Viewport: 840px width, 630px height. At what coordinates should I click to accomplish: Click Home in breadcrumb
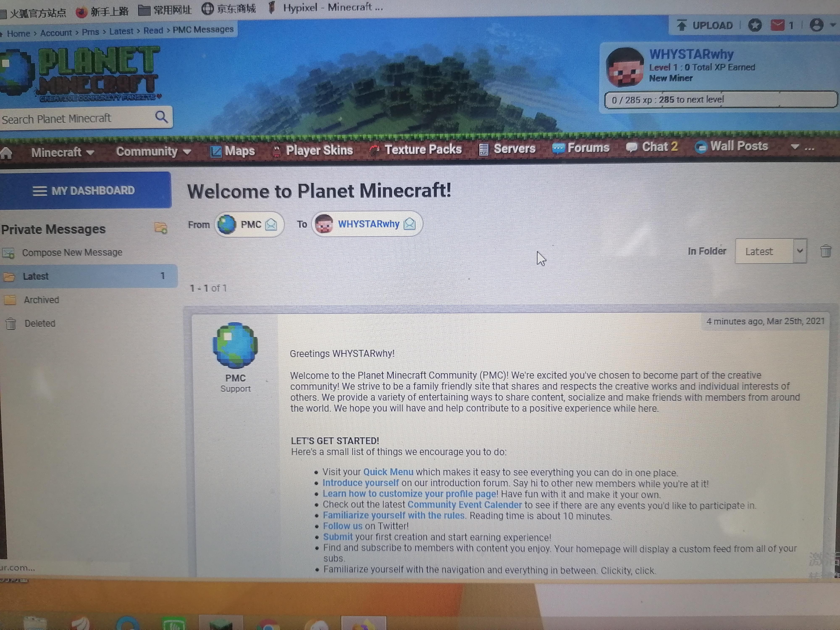point(18,33)
